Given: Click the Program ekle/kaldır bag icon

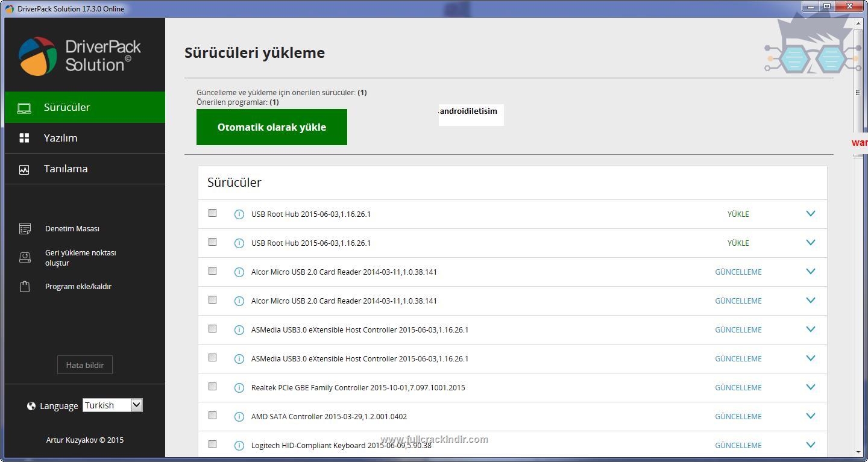Looking at the screenshot, I should [25, 287].
